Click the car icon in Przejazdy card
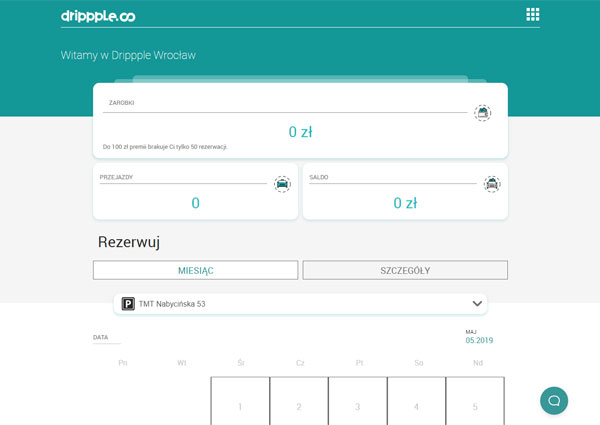This screenshot has height=425, width=600. point(282,184)
